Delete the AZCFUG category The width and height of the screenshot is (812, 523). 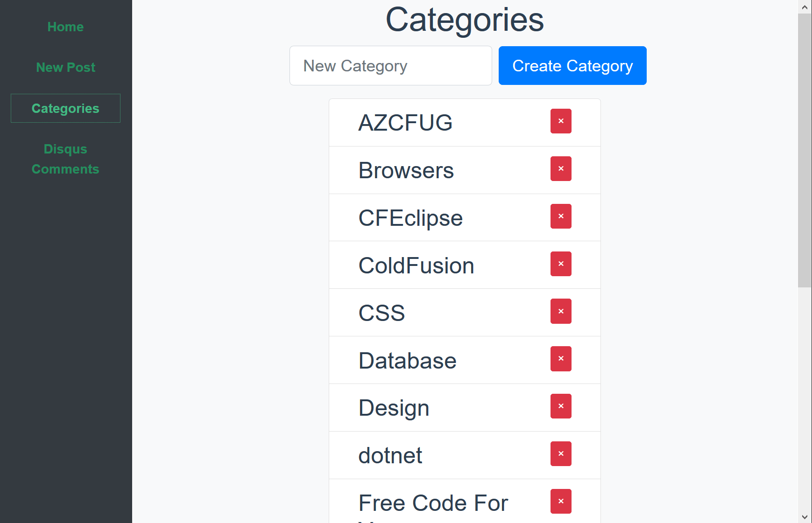[561, 121]
